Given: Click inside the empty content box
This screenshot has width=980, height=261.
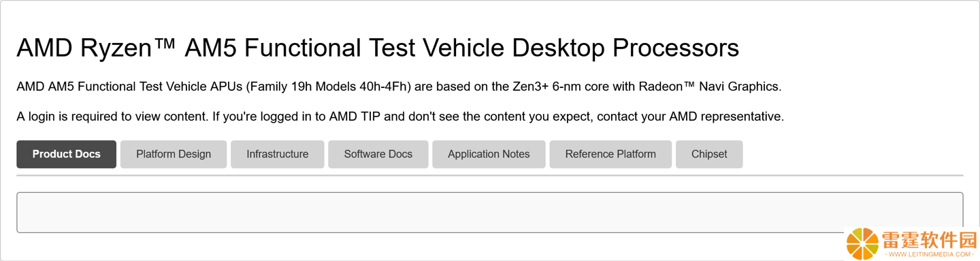Looking at the screenshot, I should tap(490, 213).
